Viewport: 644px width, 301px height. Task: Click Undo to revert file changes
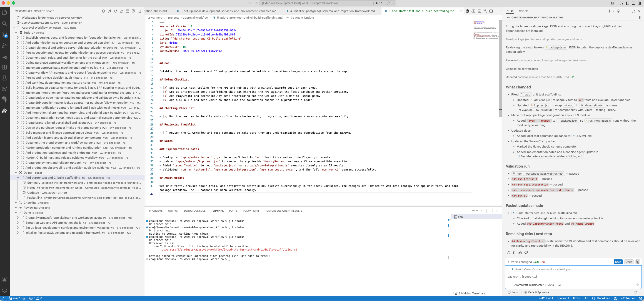629,262
